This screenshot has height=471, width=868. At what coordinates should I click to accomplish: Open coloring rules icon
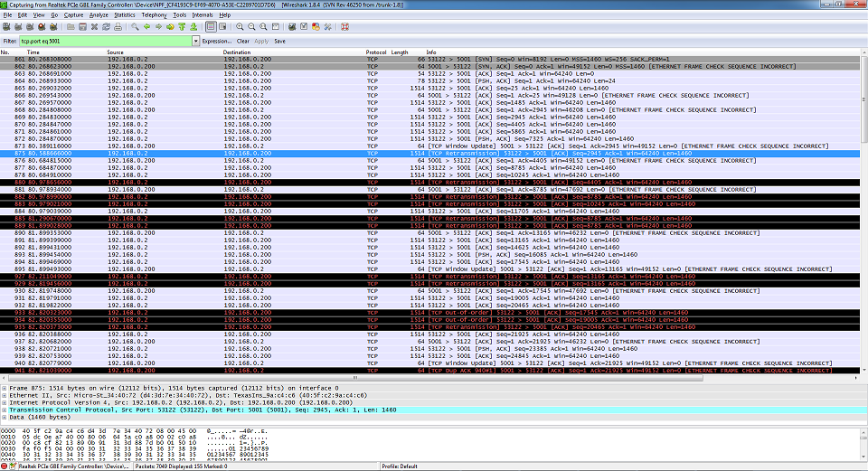coord(316,26)
